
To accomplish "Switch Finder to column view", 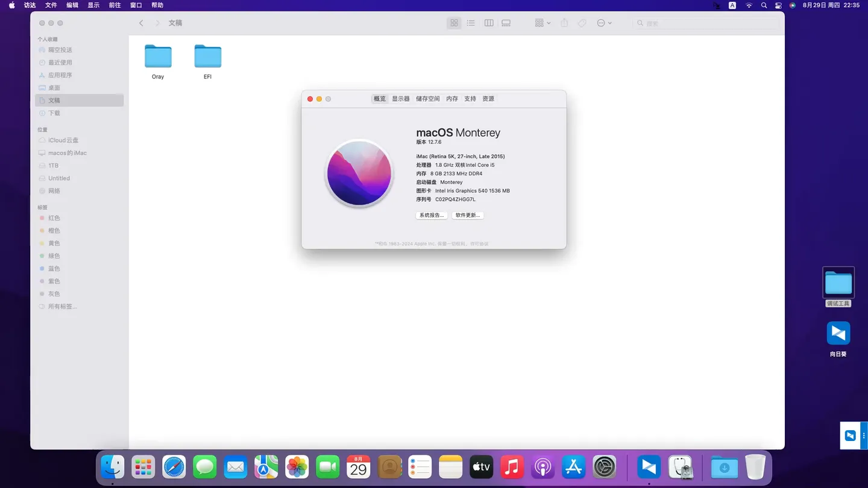I will coord(488,23).
